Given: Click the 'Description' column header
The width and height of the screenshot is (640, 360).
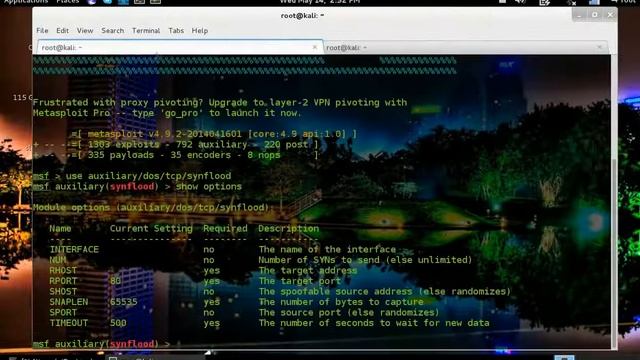Looking at the screenshot, I should (x=289, y=229).
